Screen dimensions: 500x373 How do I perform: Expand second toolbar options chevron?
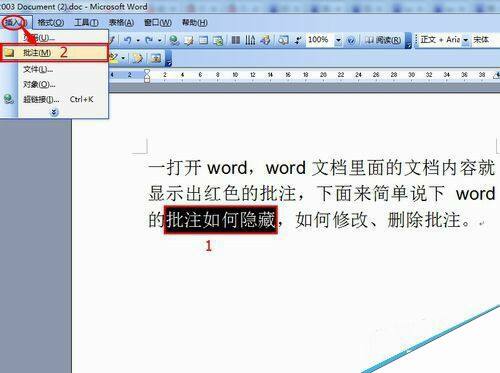[x=169, y=59]
